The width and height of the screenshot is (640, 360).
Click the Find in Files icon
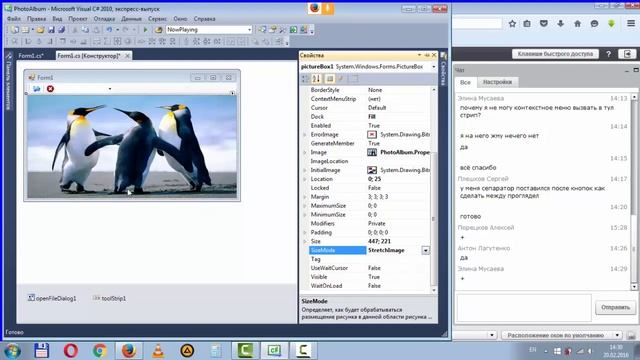tap(159, 30)
